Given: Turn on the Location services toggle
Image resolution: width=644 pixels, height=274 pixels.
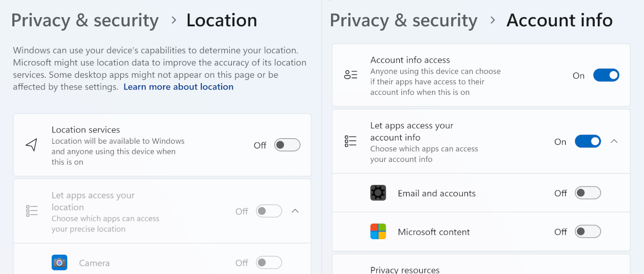Looking at the screenshot, I should tap(287, 145).
